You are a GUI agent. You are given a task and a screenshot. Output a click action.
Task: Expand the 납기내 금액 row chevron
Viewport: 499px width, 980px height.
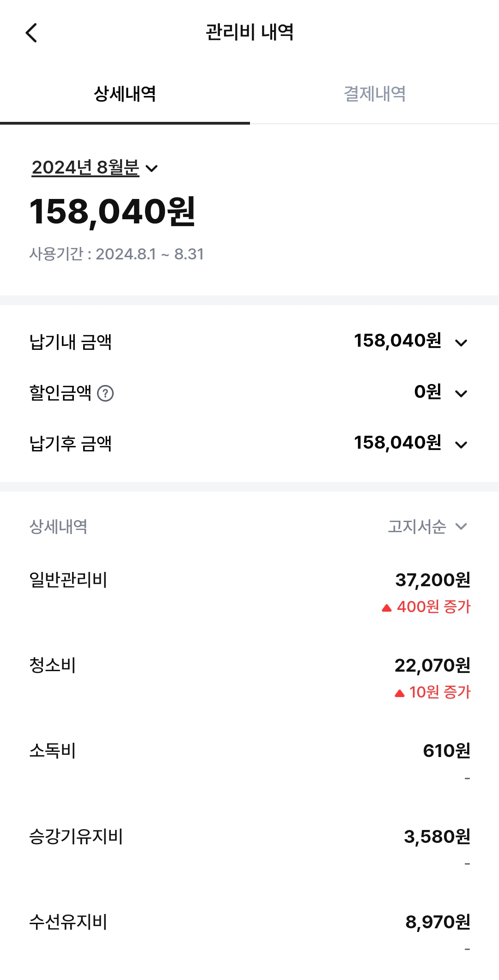(x=461, y=343)
